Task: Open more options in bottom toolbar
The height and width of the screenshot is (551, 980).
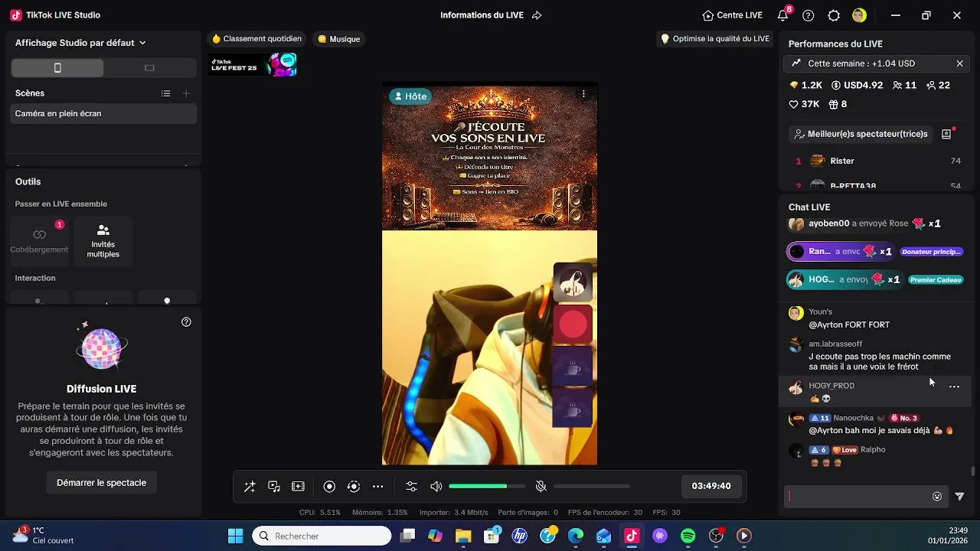Action: (x=377, y=487)
